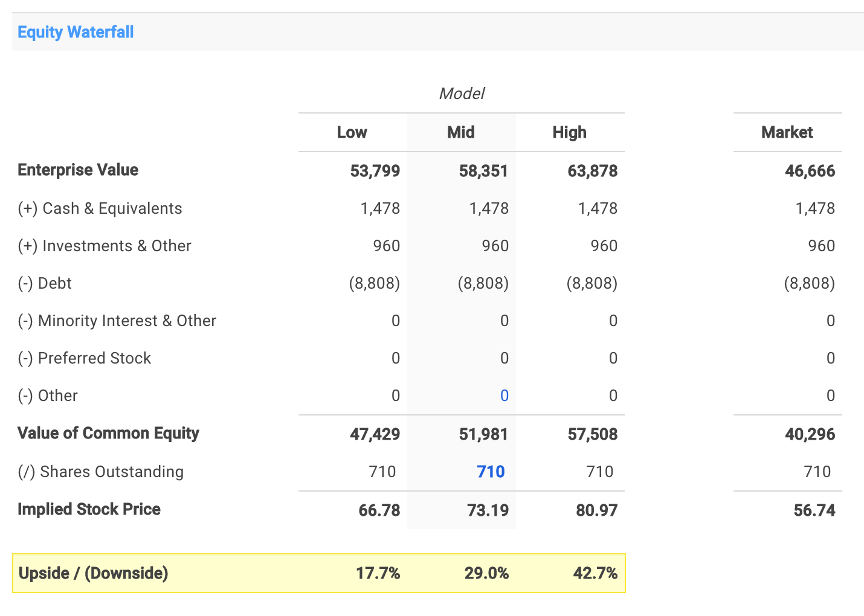Click the Cash & Equivalents row label
Image resolution: width=864 pixels, height=616 pixels.
[x=100, y=208]
